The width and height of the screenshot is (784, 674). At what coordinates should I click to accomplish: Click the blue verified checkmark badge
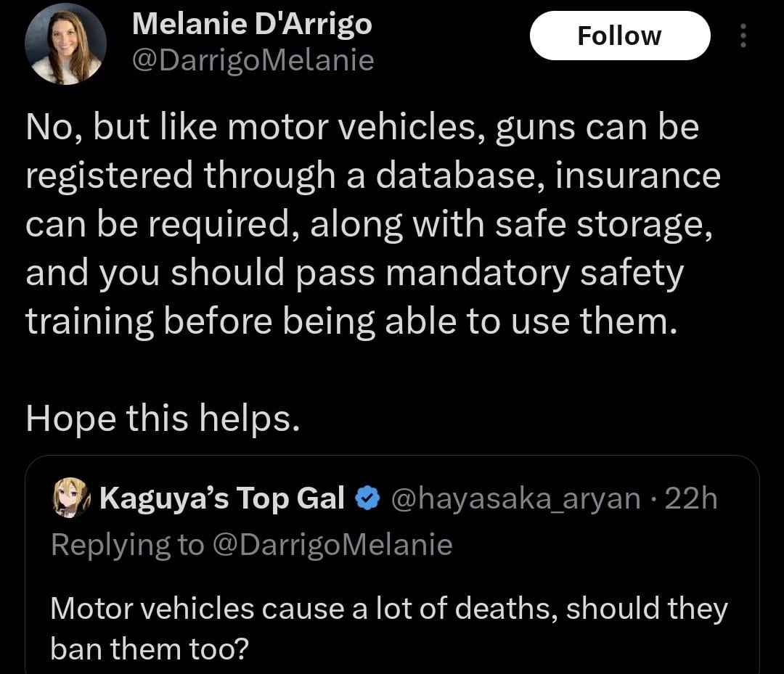(368, 498)
